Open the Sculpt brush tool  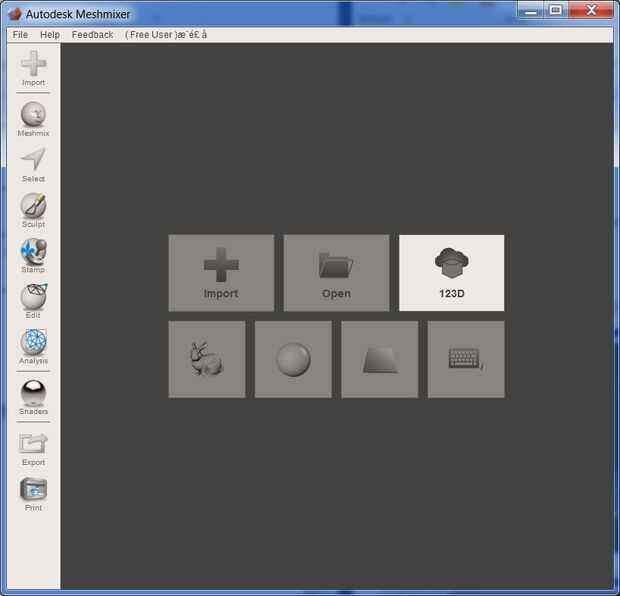[33, 210]
